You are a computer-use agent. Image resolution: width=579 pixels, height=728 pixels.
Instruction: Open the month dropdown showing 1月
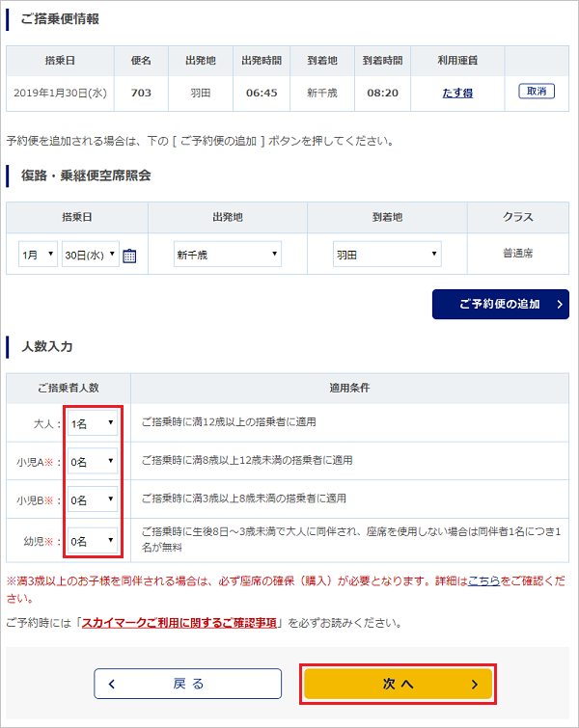click(38, 256)
